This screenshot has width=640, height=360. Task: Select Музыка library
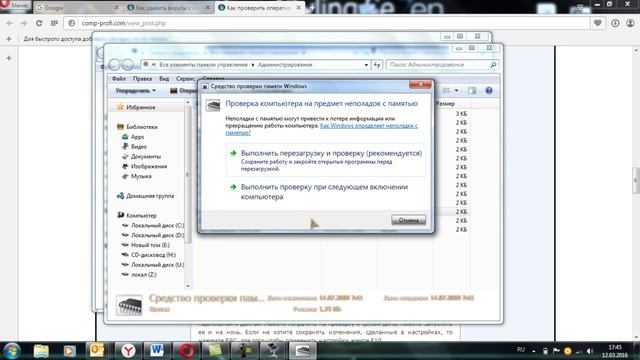pyautogui.click(x=141, y=176)
